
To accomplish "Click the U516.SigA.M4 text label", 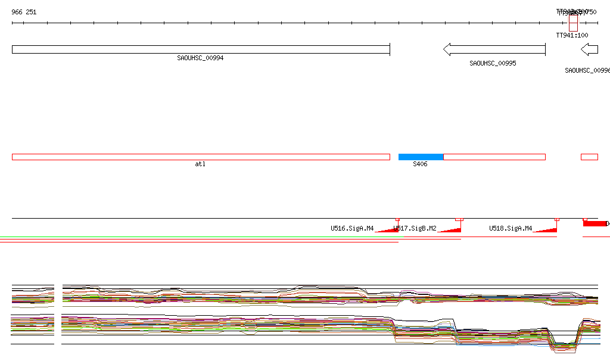I will 352,228.
